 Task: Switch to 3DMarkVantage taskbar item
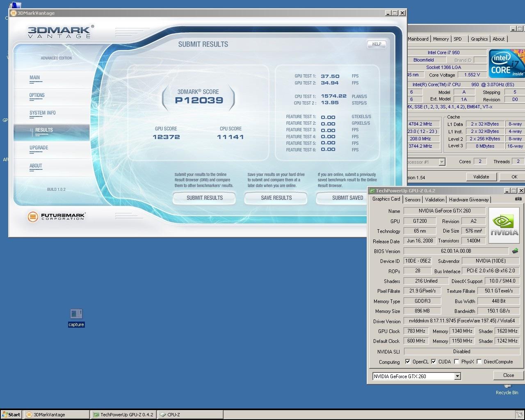pyautogui.click(x=57, y=415)
